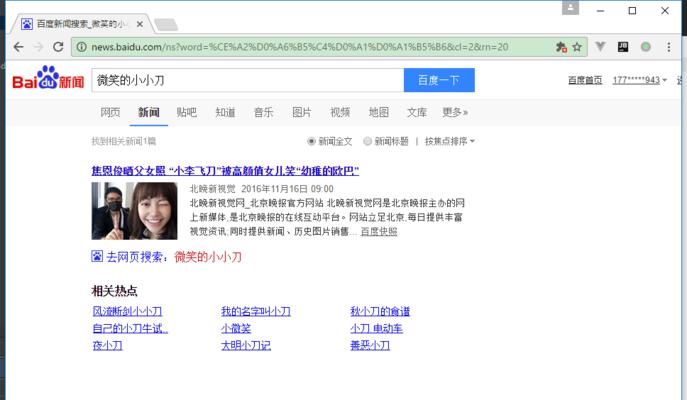Click the address bar URL
This screenshot has width=687, height=400.
300,47
